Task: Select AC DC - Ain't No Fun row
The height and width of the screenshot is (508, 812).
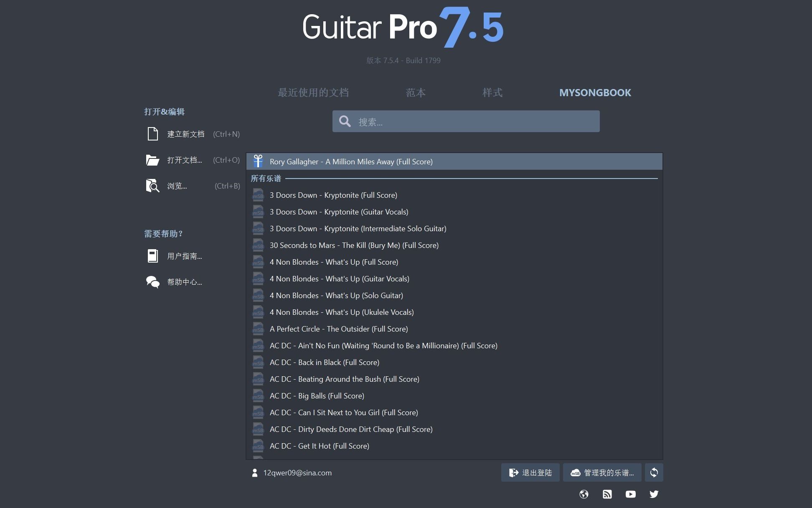Action: click(x=454, y=346)
